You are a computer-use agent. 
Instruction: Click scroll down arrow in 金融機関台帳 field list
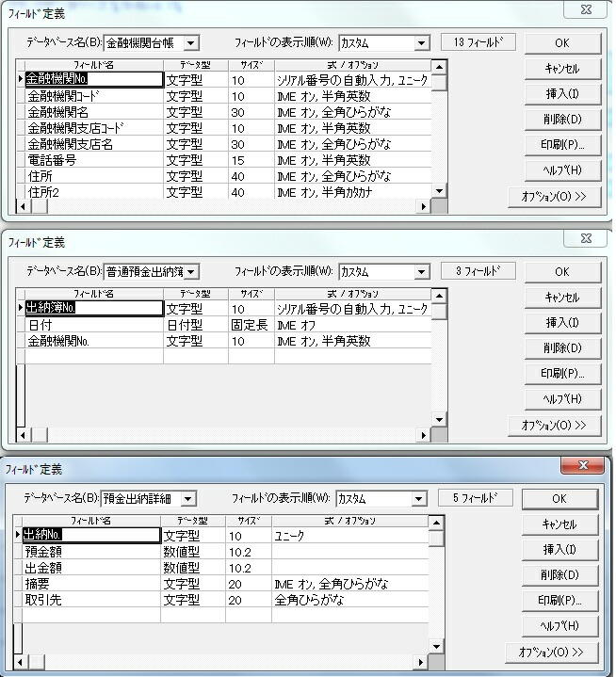(439, 191)
